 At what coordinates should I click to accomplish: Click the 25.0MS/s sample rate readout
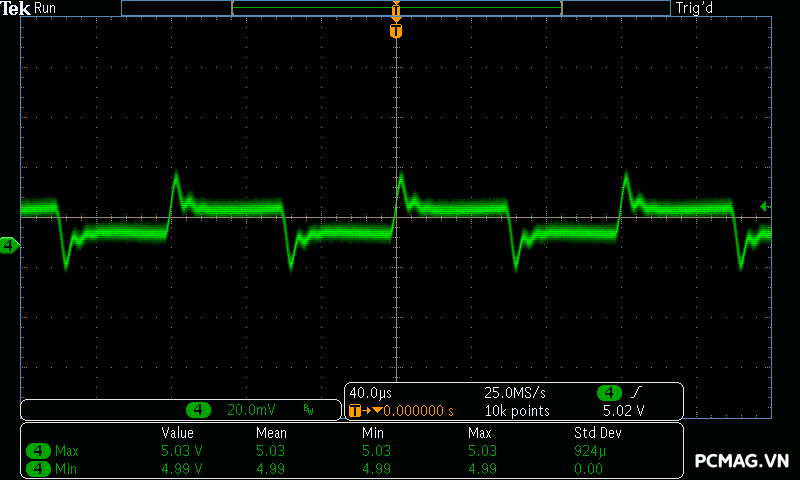pos(514,393)
